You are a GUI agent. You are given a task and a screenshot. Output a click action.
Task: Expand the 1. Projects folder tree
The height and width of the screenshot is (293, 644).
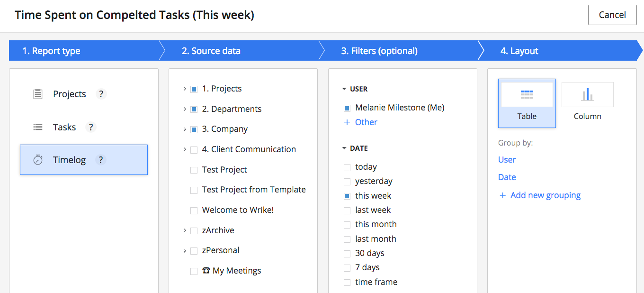tap(185, 89)
